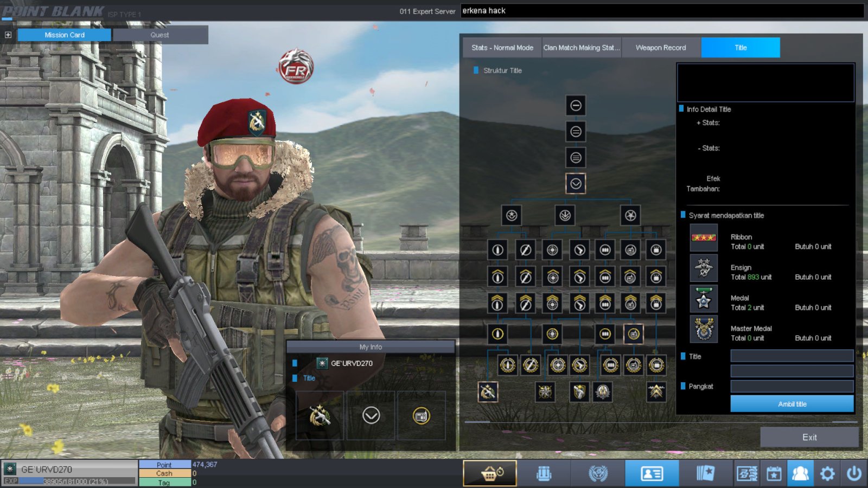Select the single-chevron bullet title icon
868x488 pixels.
coord(497,277)
